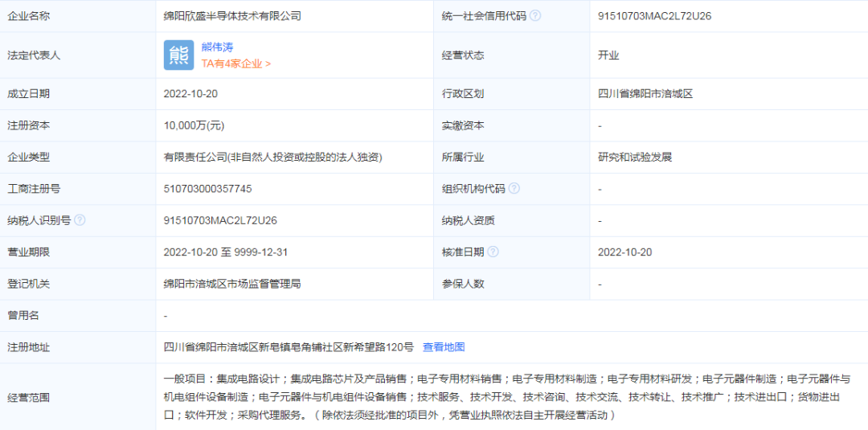Viewport: 868px width, 430px height.
Task: Click the taxpayer ID value beside 纳税人识别号
Action: [x=220, y=220]
